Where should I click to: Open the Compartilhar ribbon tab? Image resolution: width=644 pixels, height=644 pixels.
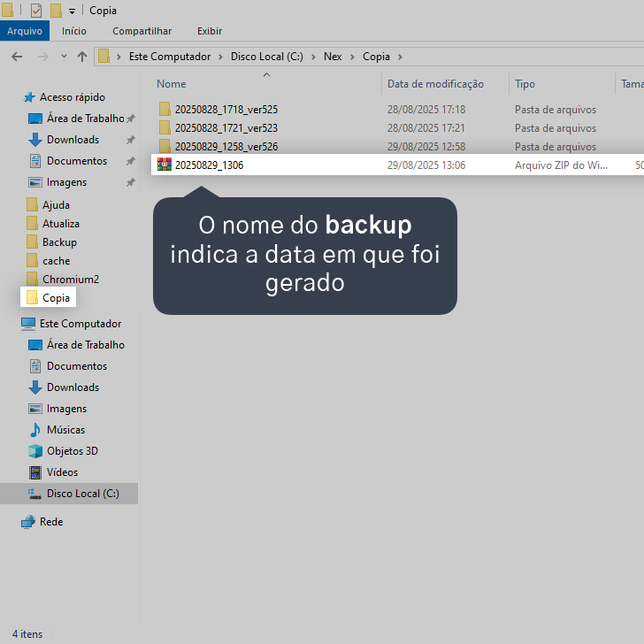pos(142,31)
